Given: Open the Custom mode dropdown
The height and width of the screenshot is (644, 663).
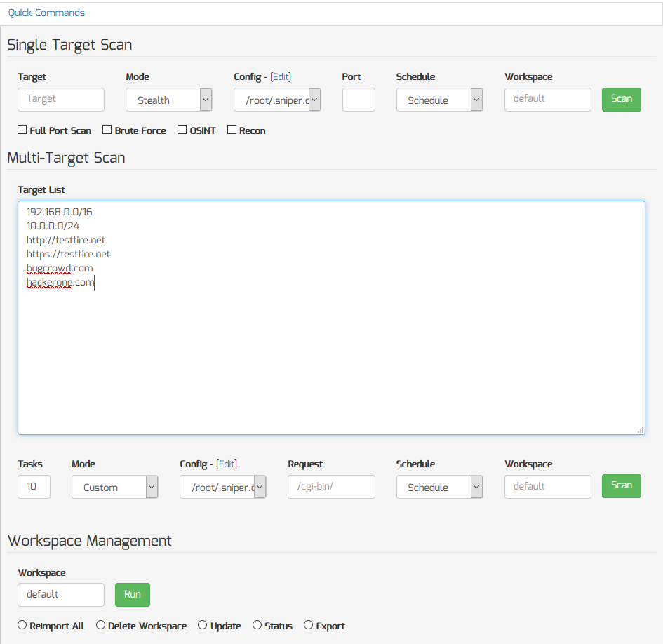Looking at the screenshot, I should [114, 487].
